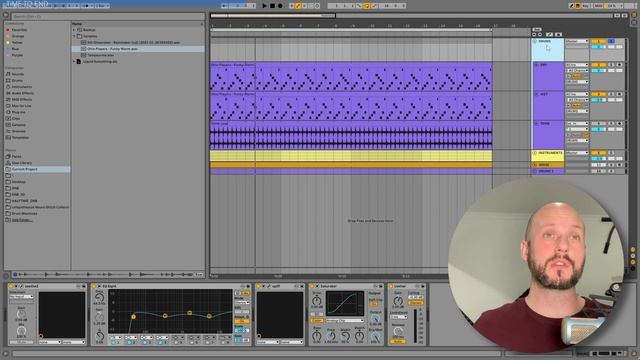
Task: Click Saturator Color button
Action: tap(317, 320)
